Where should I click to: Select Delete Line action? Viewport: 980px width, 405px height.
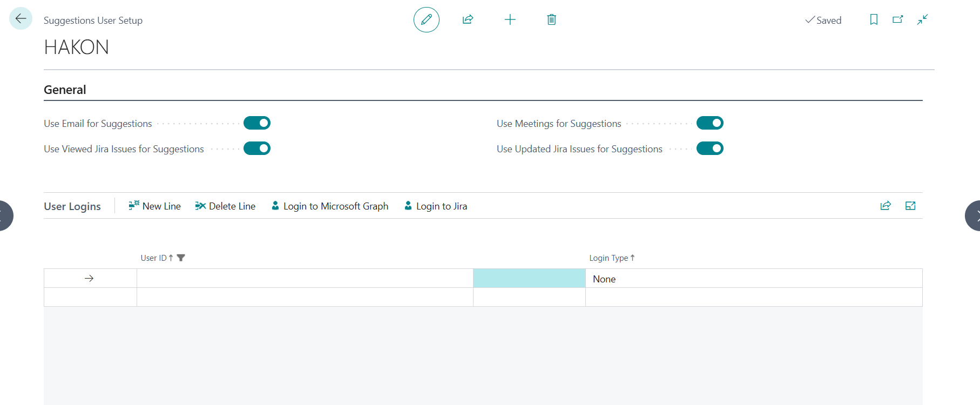click(x=225, y=206)
